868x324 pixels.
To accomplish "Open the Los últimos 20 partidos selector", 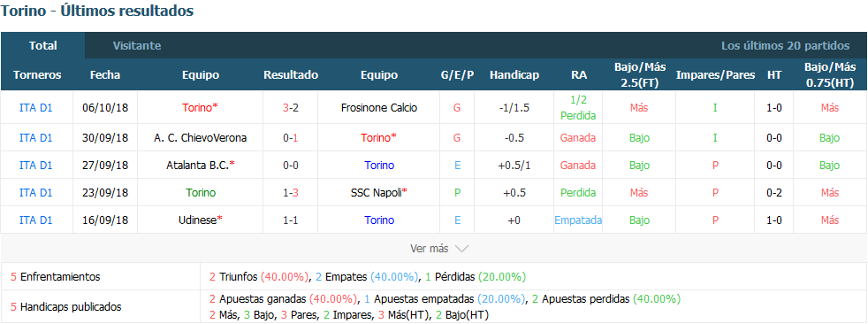I will [x=785, y=45].
